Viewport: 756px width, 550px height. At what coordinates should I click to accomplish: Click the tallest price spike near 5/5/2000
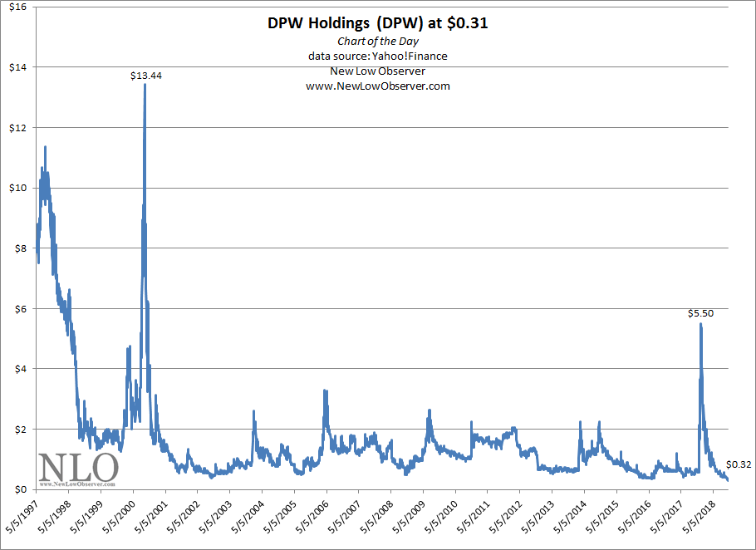145,108
